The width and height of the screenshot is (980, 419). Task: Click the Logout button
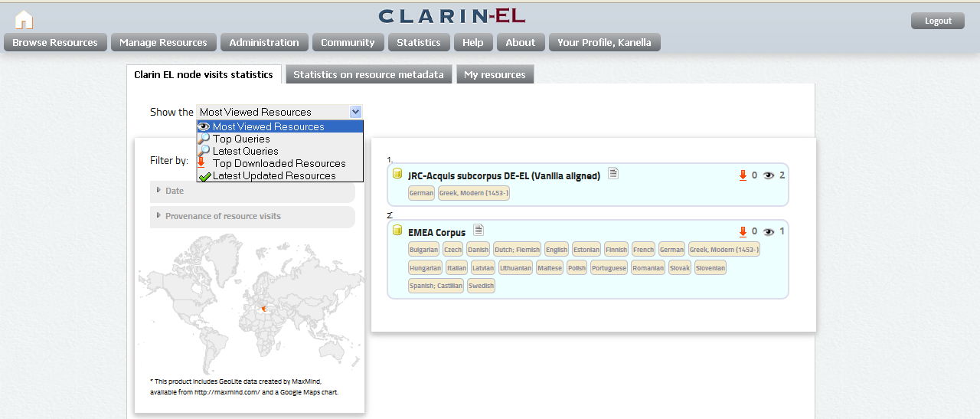tap(938, 21)
